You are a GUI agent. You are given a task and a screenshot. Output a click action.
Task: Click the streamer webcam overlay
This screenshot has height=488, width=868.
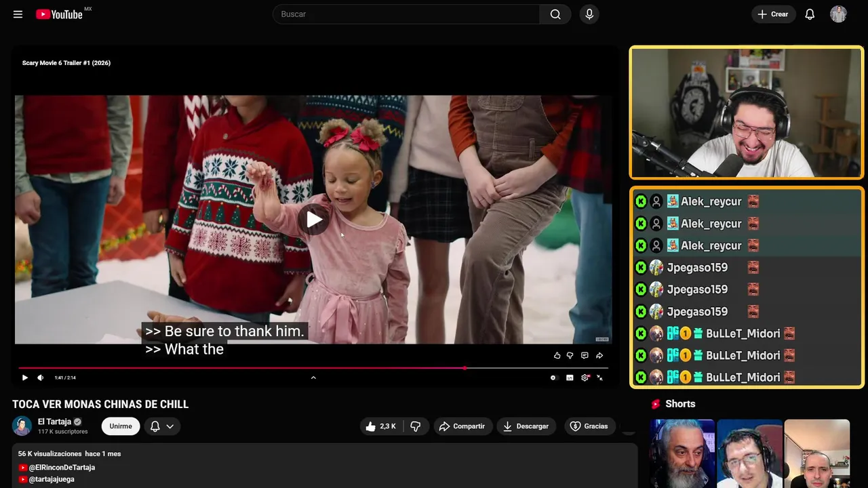click(747, 113)
